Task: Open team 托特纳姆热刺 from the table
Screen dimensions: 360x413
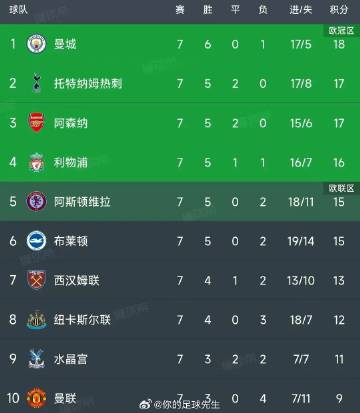Action: [x=88, y=83]
